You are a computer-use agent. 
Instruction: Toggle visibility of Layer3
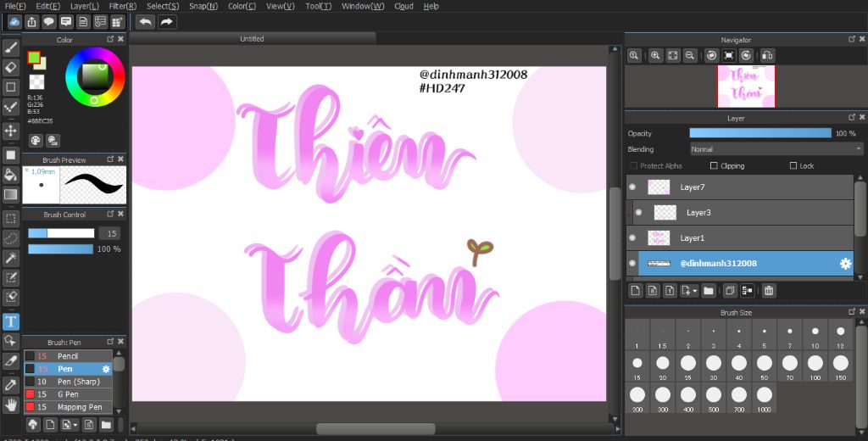point(638,212)
